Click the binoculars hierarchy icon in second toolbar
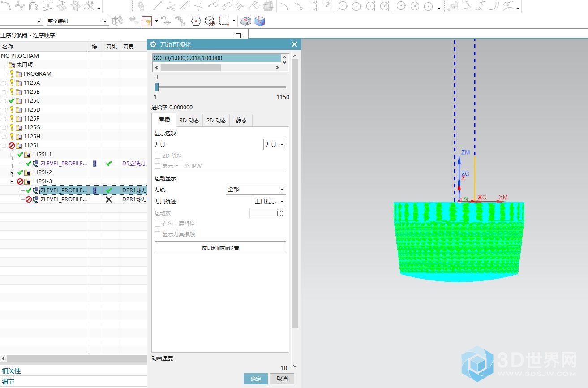 pos(180,21)
